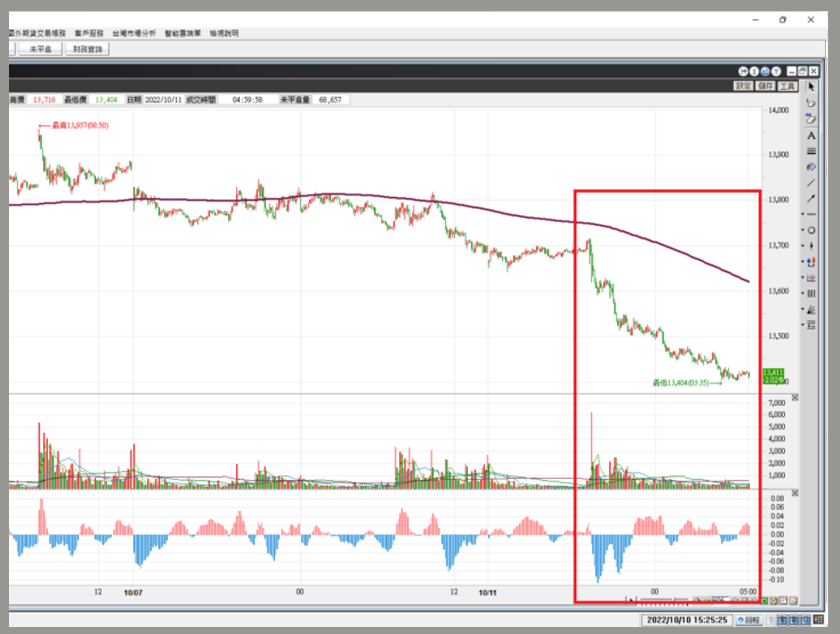Click the green current price label 13,411
Viewport: 840px width, 634px height.
click(773, 373)
